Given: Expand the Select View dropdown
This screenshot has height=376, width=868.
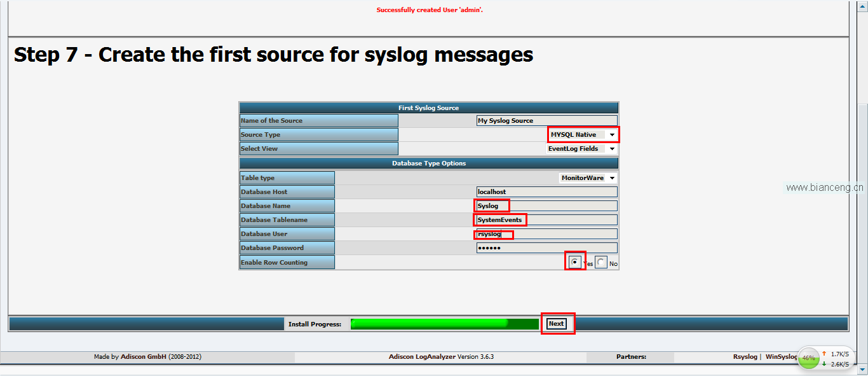Looking at the screenshot, I should click(x=582, y=149).
